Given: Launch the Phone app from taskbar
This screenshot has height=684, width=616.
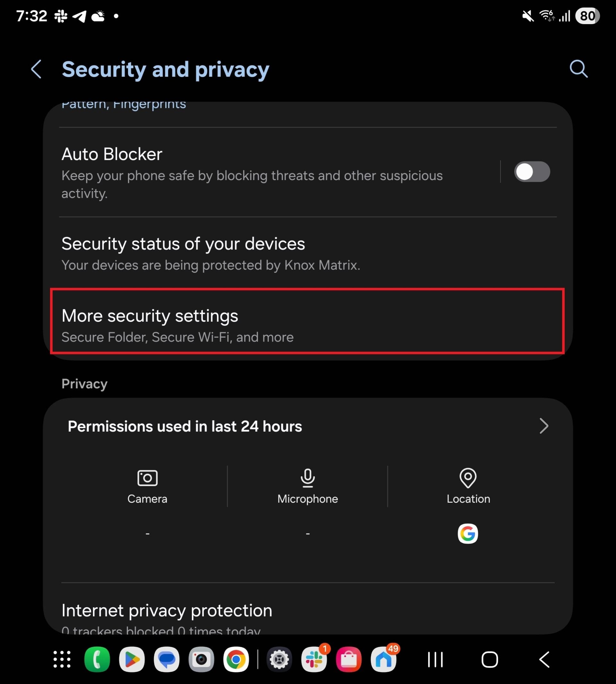Looking at the screenshot, I should [x=97, y=660].
